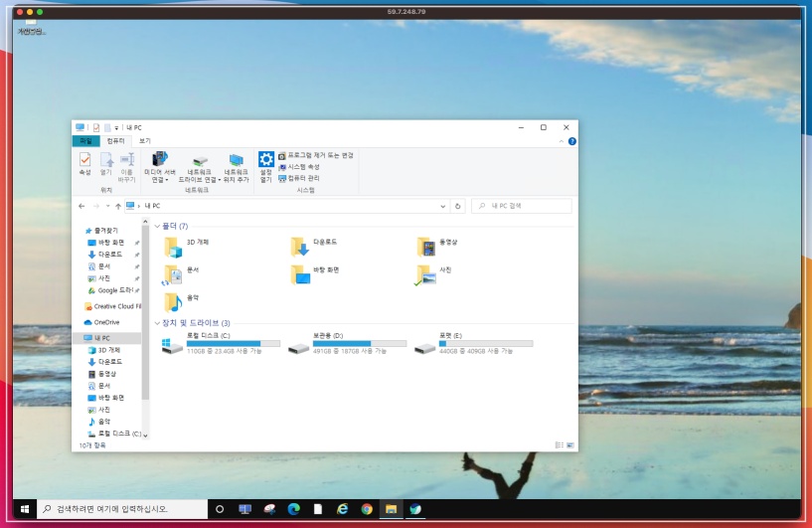Collapse the 폴더 (7) group
The width and height of the screenshot is (812, 528).
(x=157, y=227)
